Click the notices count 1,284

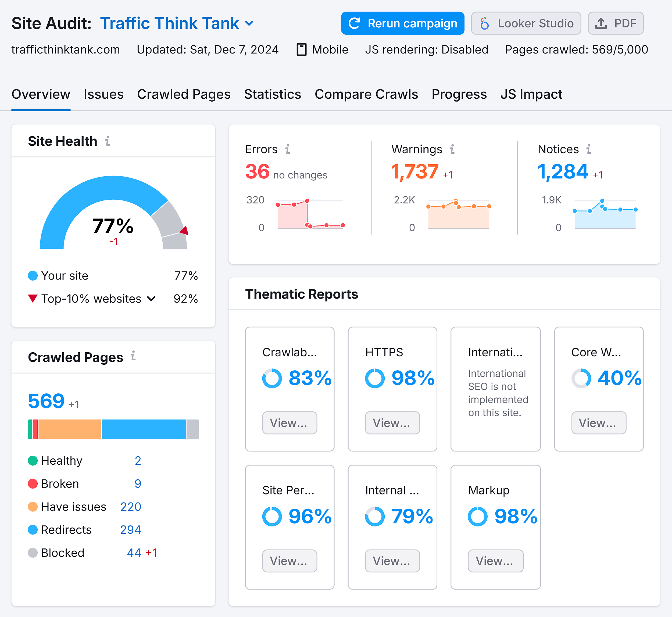[563, 172]
